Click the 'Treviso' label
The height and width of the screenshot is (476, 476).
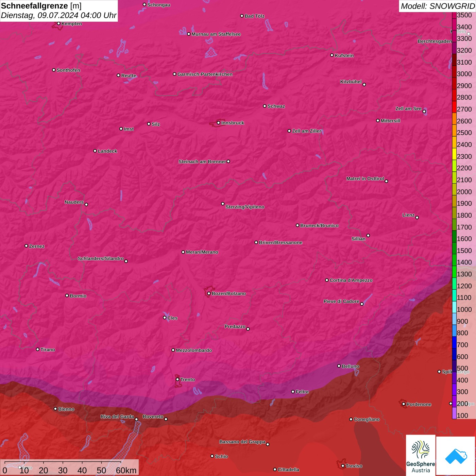point(354,466)
